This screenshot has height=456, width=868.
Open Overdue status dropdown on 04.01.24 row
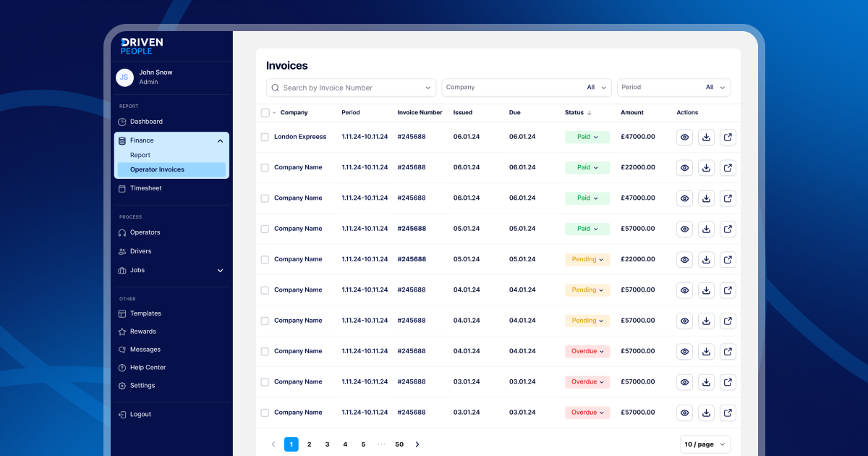[x=587, y=351]
